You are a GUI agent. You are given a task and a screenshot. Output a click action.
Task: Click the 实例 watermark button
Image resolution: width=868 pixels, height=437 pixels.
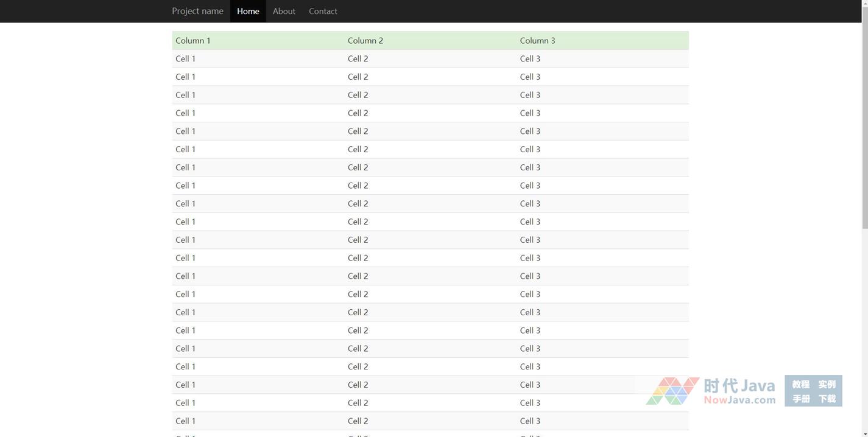(827, 384)
